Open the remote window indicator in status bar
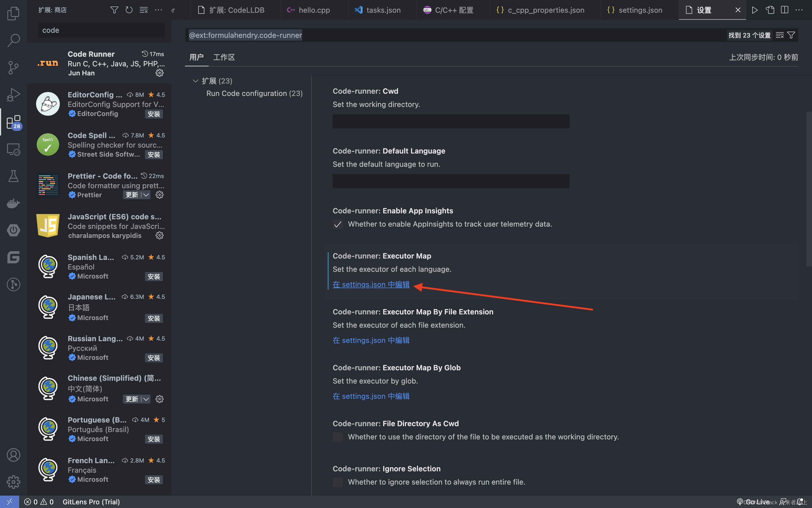The image size is (812, 508). [x=9, y=502]
